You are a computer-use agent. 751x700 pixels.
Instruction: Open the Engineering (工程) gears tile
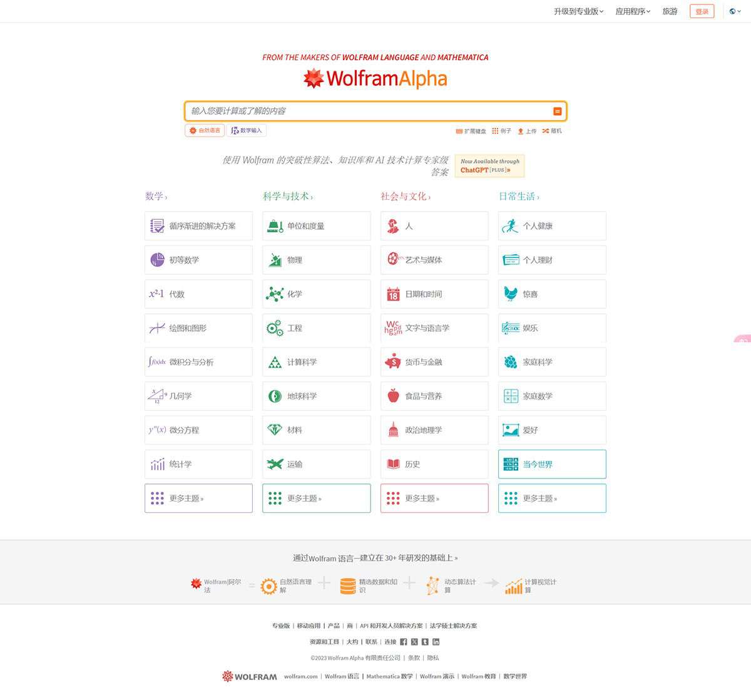tap(316, 328)
